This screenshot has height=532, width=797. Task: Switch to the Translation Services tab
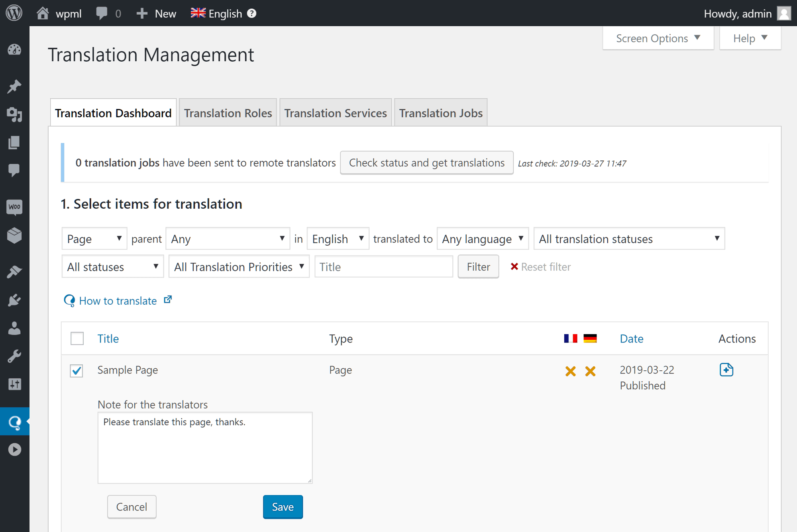click(x=336, y=112)
